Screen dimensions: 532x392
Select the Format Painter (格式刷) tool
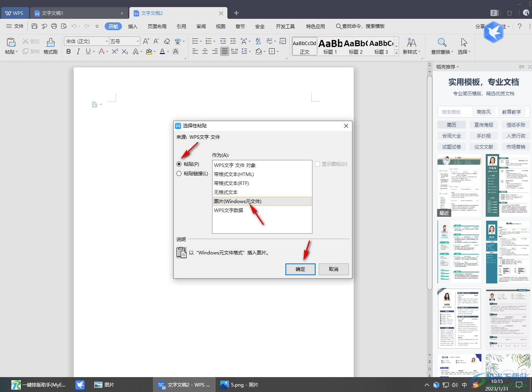pyautogui.click(x=51, y=46)
